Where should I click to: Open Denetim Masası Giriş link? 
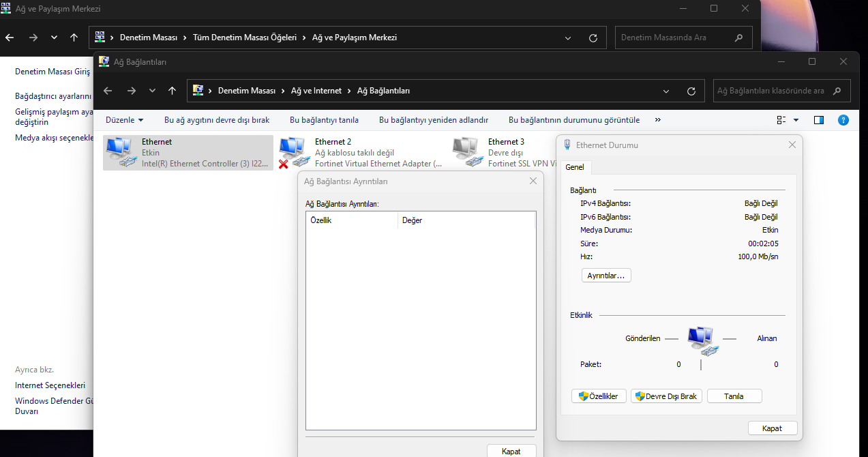pyautogui.click(x=53, y=71)
